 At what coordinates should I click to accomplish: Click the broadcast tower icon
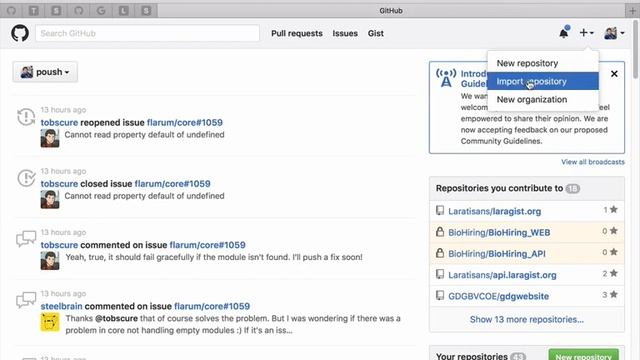point(446,78)
